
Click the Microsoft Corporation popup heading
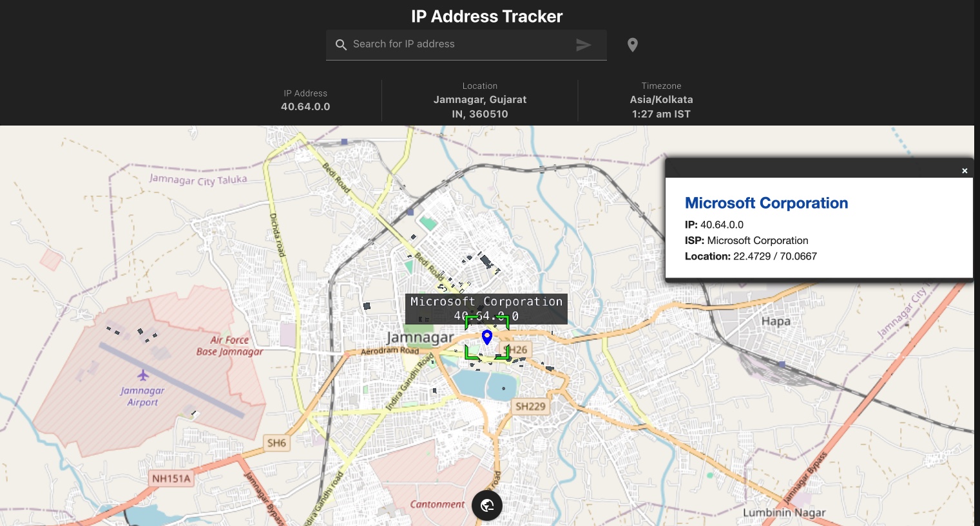coord(766,203)
